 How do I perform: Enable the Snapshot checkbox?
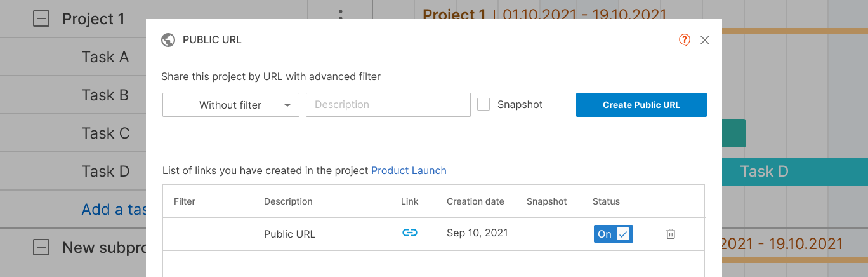coord(483,105)
